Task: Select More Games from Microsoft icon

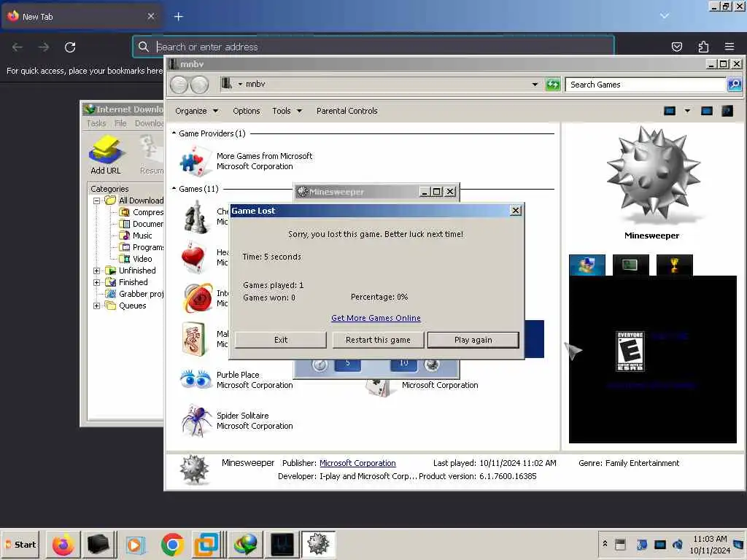Action: (x=196, y=161)
